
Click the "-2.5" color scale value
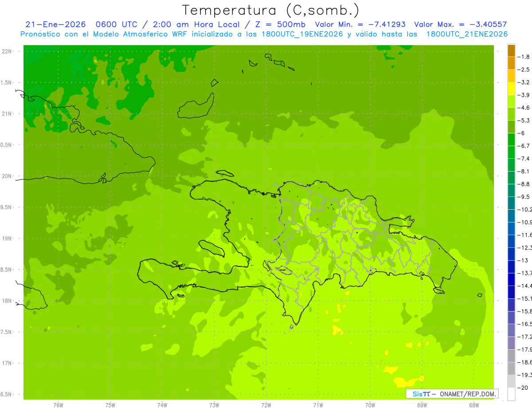click(524, 70)
